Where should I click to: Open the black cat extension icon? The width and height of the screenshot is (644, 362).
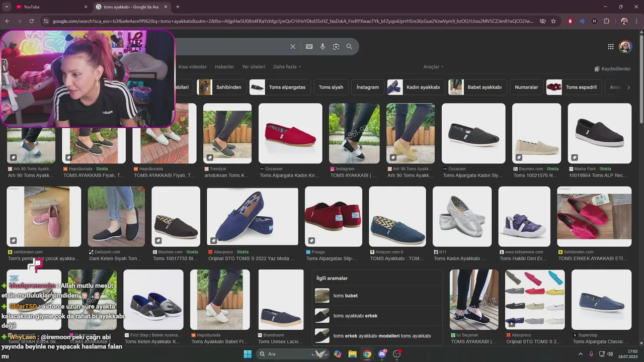tap(594, 21)
